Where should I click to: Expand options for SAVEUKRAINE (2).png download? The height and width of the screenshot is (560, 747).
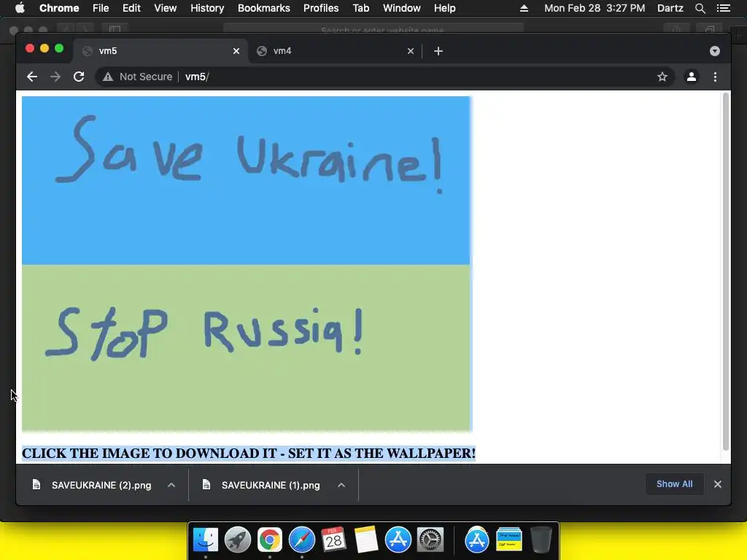[171, 485]
